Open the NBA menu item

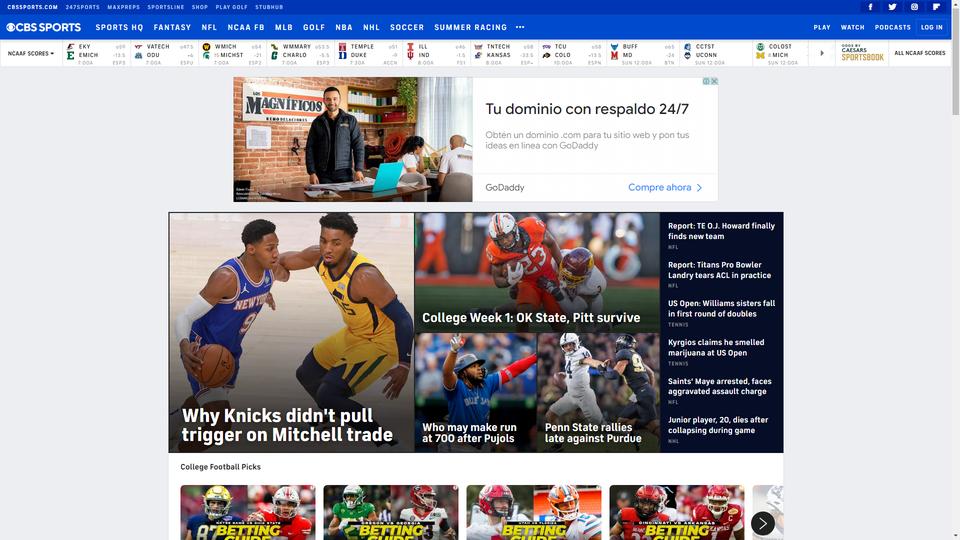pyautogui.click(x=344, y=28)
